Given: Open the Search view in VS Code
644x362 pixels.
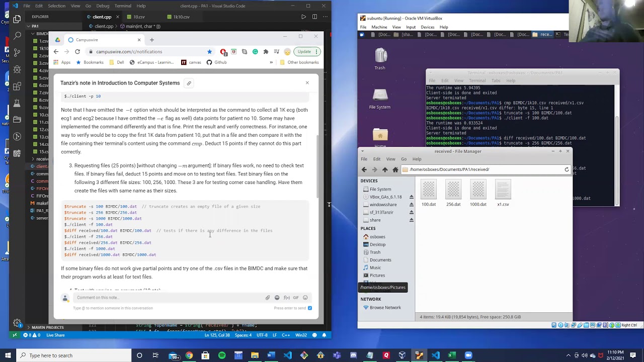Looking at the screenshot, I should point(17,35).
